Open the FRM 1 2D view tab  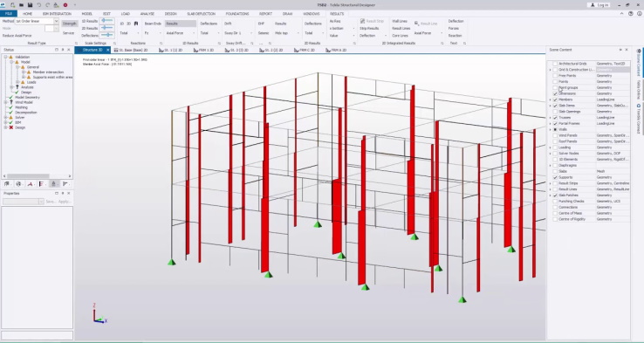tap(203, 50)
